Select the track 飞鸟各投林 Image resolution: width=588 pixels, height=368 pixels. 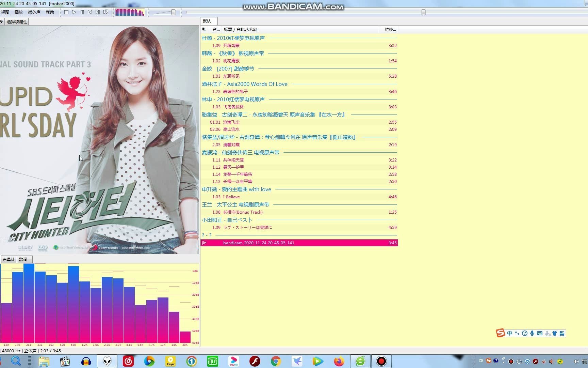pyautogui.click(x=299, y=107)
